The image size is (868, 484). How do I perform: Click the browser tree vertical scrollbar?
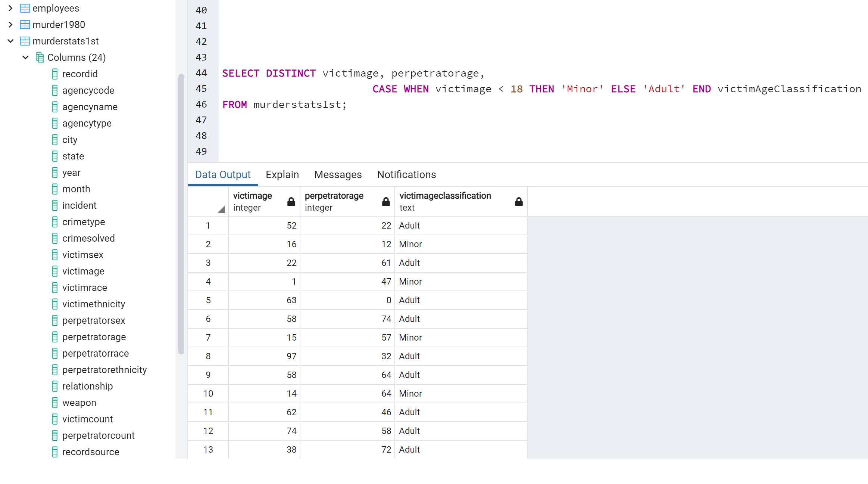click(x=181, y=214)
